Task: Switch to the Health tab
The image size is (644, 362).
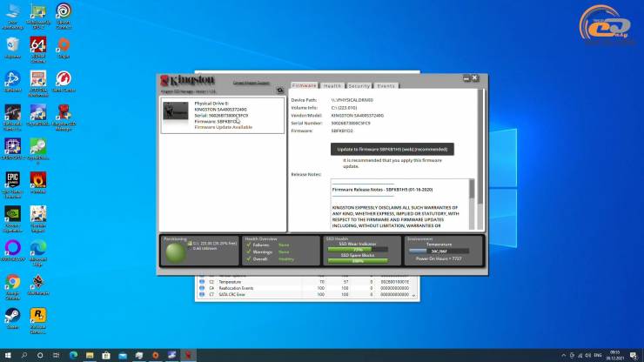Action: [332, 85]
